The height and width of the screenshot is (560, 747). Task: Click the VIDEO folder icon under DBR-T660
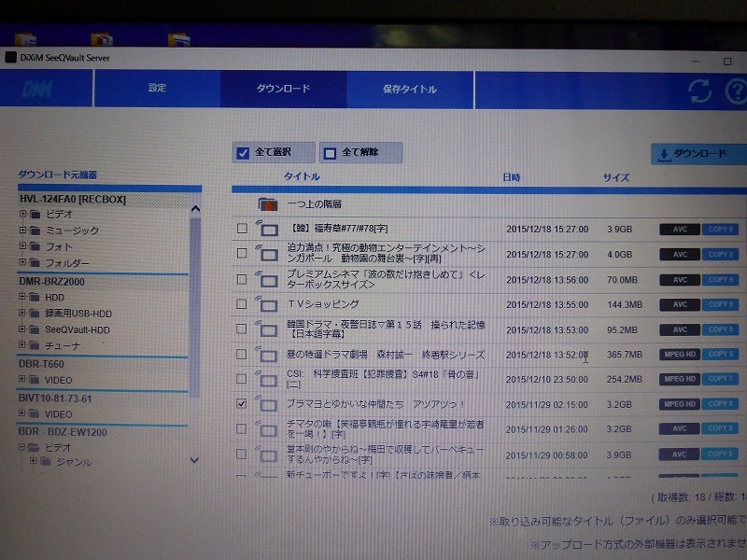[x=35, y=380]
